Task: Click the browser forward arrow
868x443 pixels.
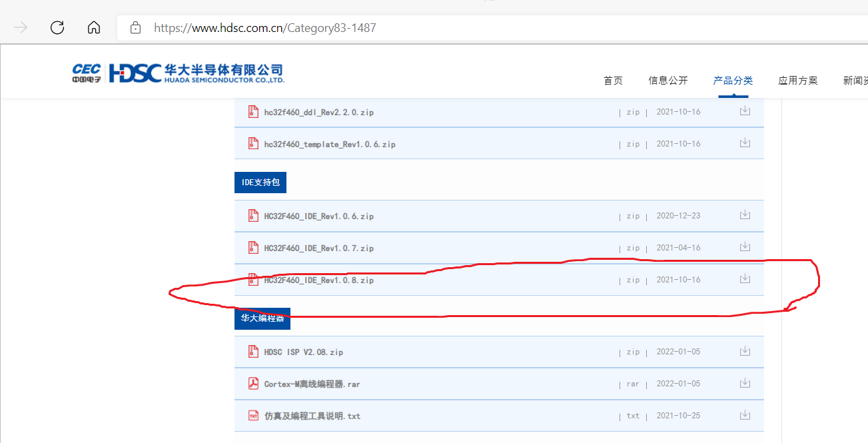Action: pyautogui.click(x=21, y=27)
